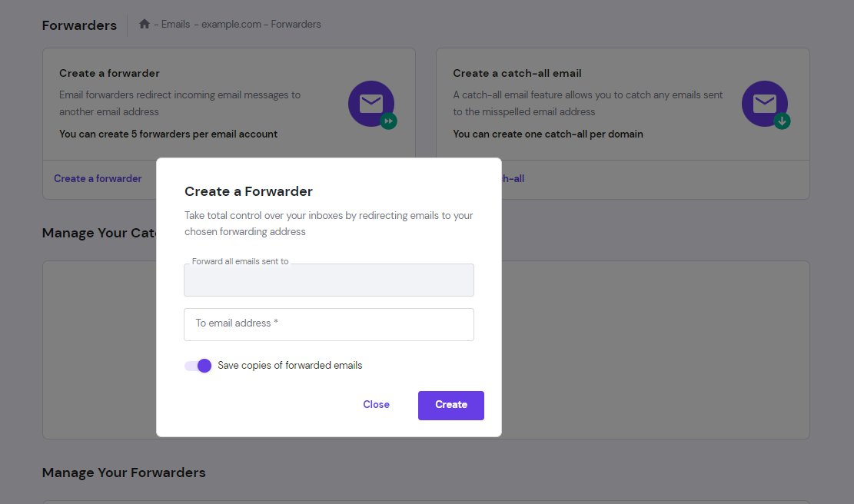Click the green fast-forward badge on forwarder icon
Screen dimensions: 854x504
388,121
